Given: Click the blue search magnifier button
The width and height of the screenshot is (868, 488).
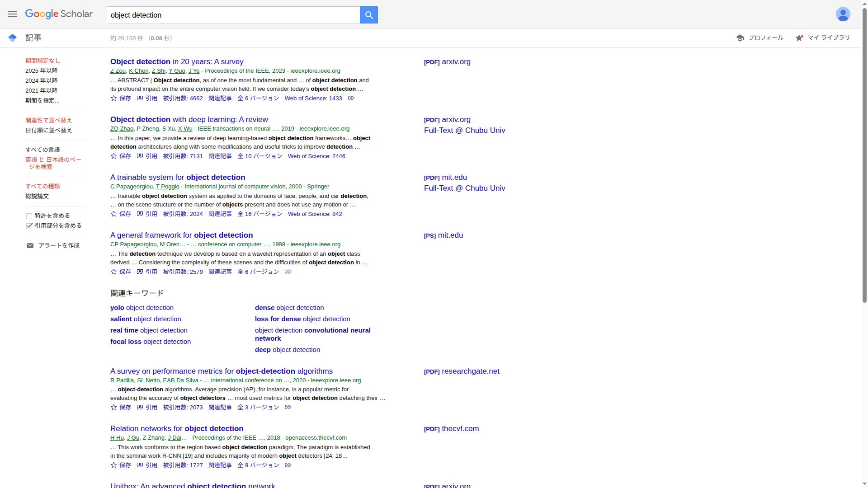Looking at the screenshot, I should coord(369,15).
